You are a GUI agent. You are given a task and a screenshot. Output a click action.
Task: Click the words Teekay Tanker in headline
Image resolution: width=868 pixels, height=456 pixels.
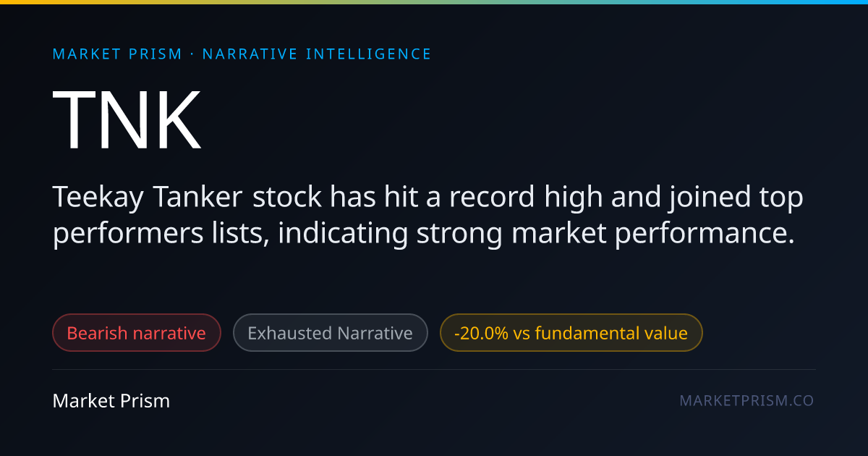coord(148,197)
